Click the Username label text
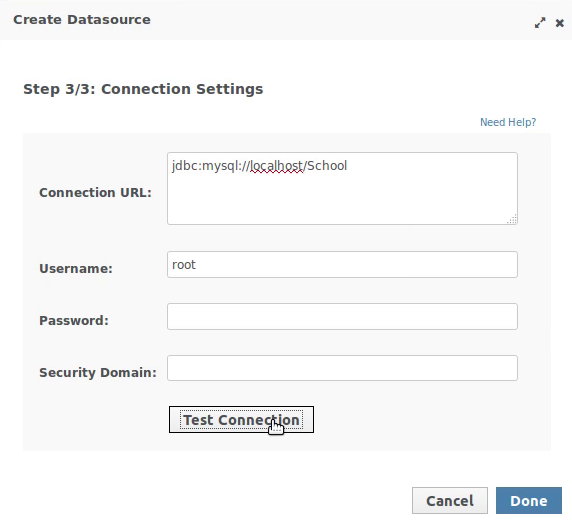572x528 pixels. point(76,269)
